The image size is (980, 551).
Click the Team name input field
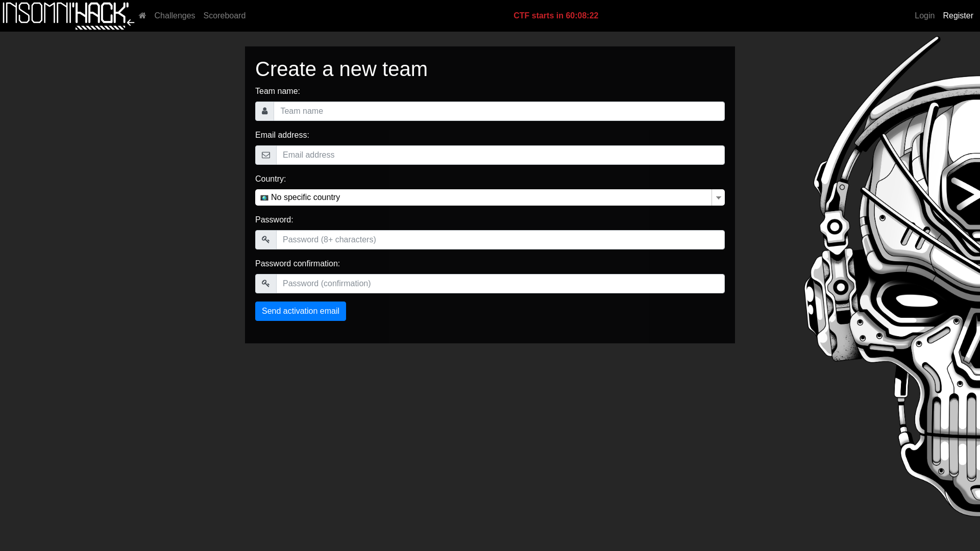click(x=499, y=111)
